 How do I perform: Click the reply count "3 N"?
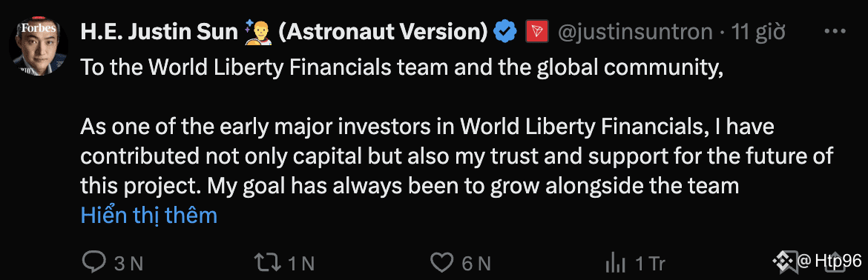(128, 264)
